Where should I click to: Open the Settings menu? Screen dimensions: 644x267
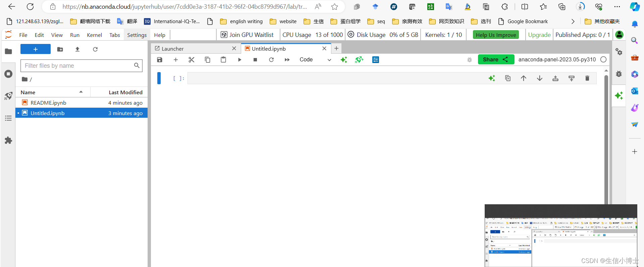(x=137, y=35)
